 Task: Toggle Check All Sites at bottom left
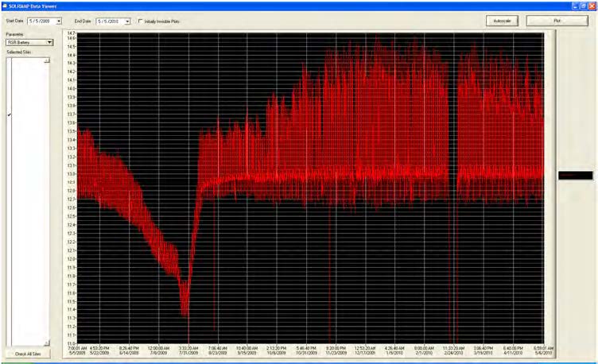(28, 354)
